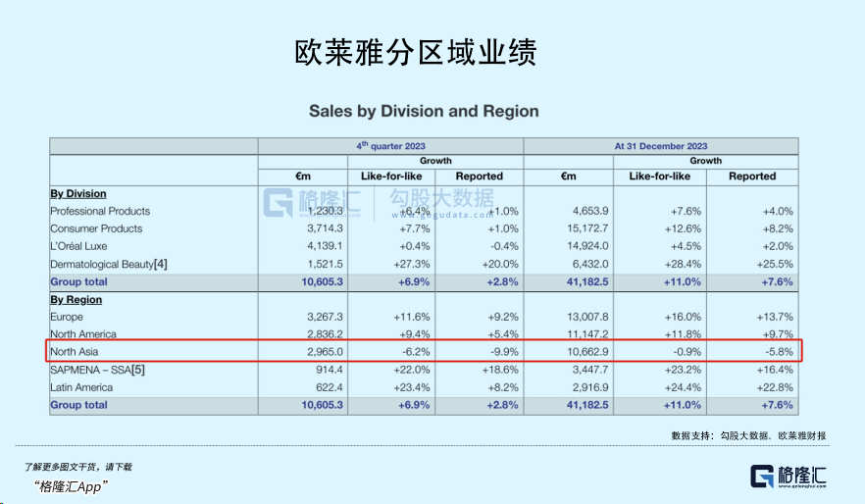The height and width of the screenshot is (504, 865).
Task: Click the Latin America cell +24.4%
Action: coord(683,387)
